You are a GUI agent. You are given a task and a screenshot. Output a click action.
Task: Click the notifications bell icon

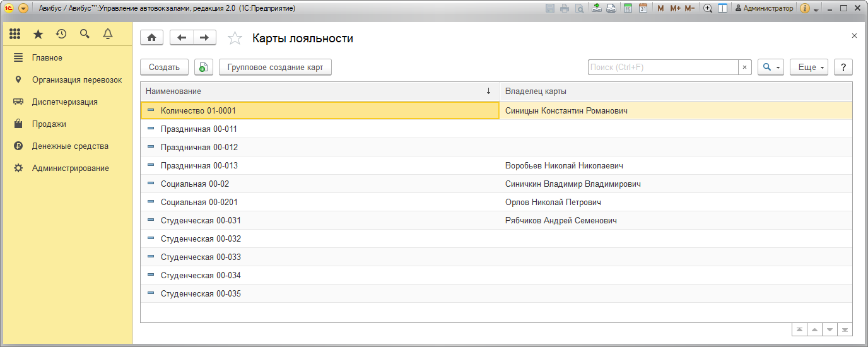[108, 34]
